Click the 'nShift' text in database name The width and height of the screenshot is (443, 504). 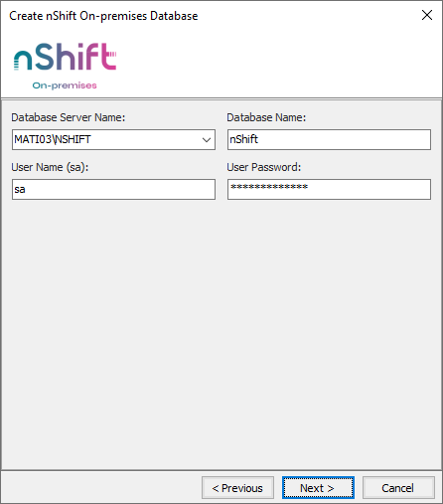(243, 139)
